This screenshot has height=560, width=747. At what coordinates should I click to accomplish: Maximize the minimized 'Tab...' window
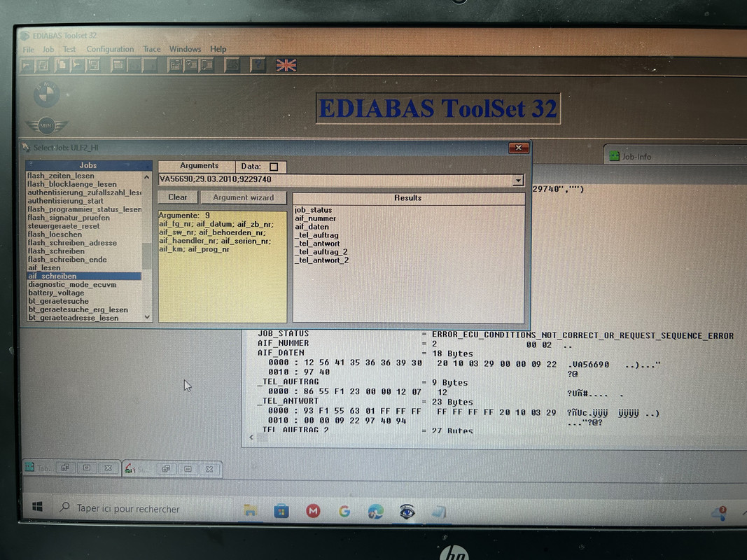(x=87, y=468)
